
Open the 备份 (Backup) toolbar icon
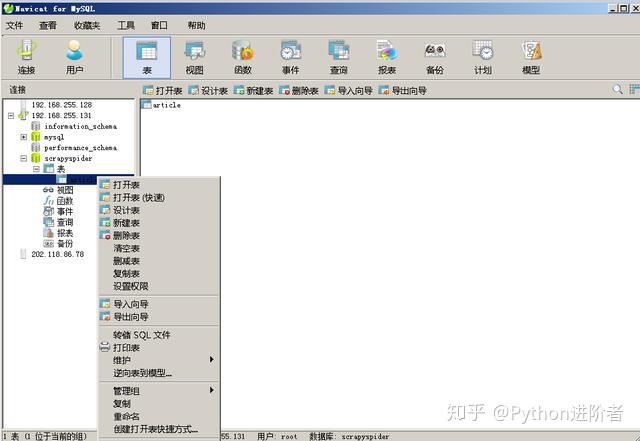[435, 58]
